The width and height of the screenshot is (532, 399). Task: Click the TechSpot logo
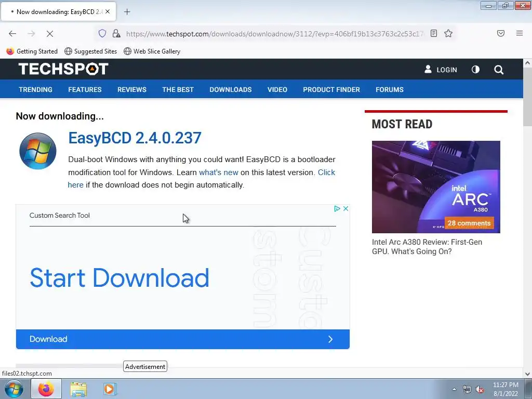pos(63,69)
